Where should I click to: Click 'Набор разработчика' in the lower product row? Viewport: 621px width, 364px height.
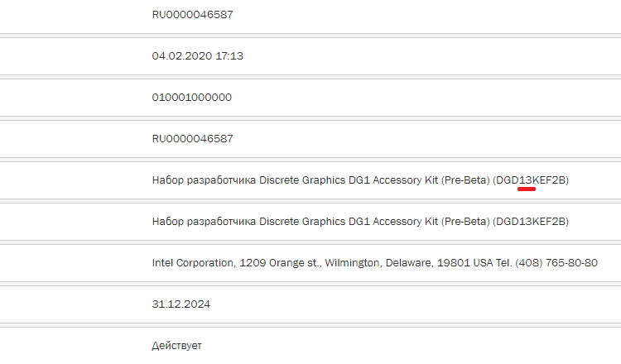(204, 222)
